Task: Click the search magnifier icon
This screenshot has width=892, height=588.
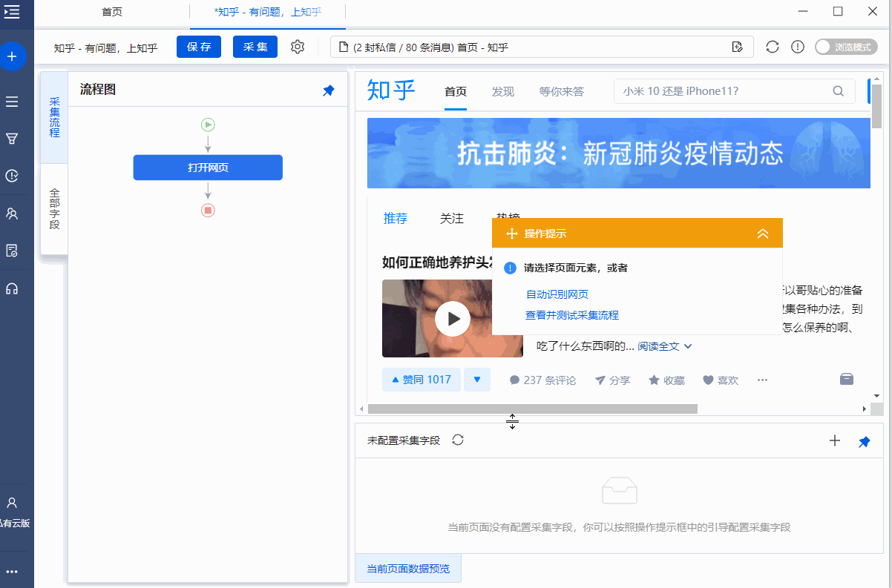Action: tap(839, 91)
